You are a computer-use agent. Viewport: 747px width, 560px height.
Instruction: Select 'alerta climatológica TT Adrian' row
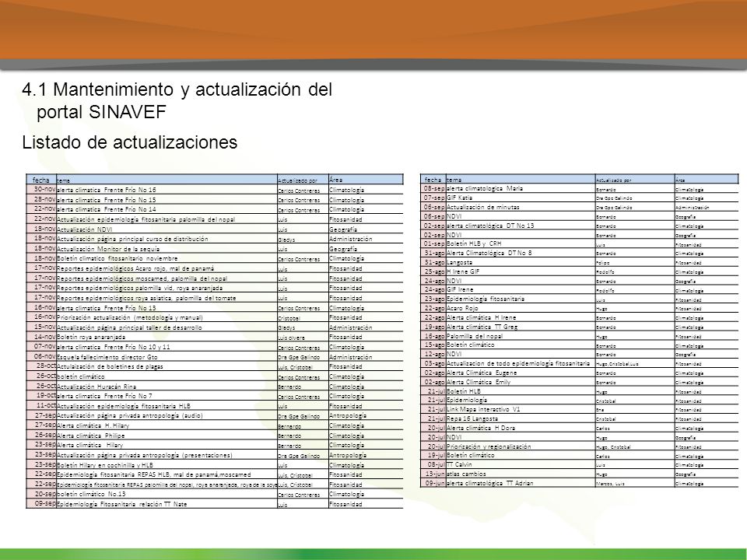click(x=579, y=483)
